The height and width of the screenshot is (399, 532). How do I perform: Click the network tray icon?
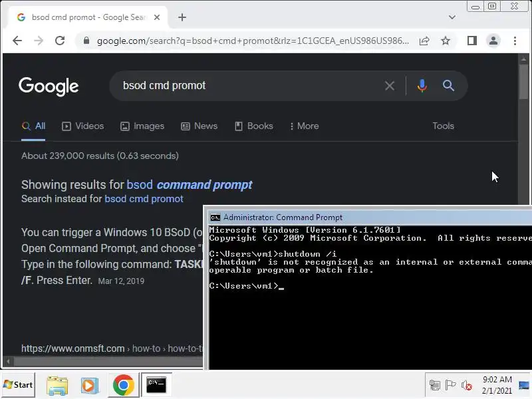(435, 386)
